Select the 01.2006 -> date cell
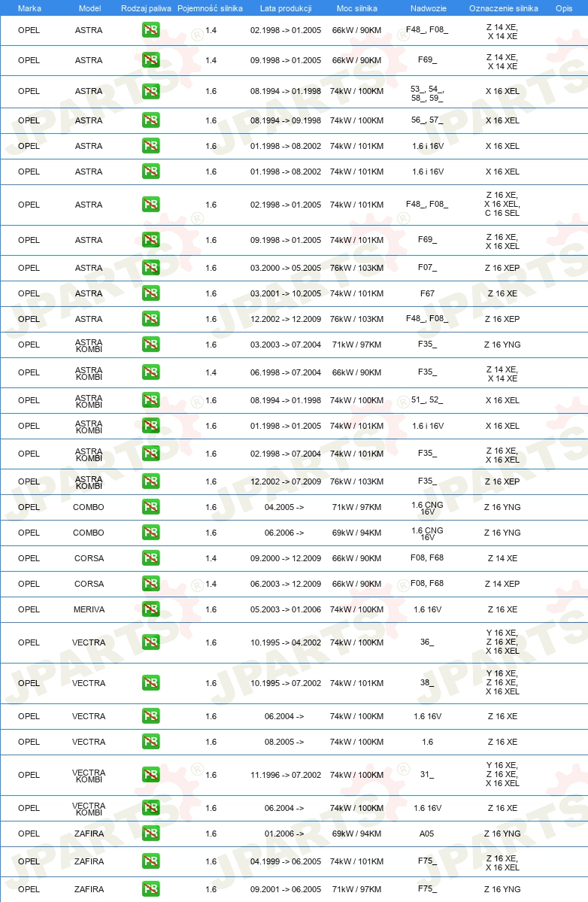 coord(284,833)
